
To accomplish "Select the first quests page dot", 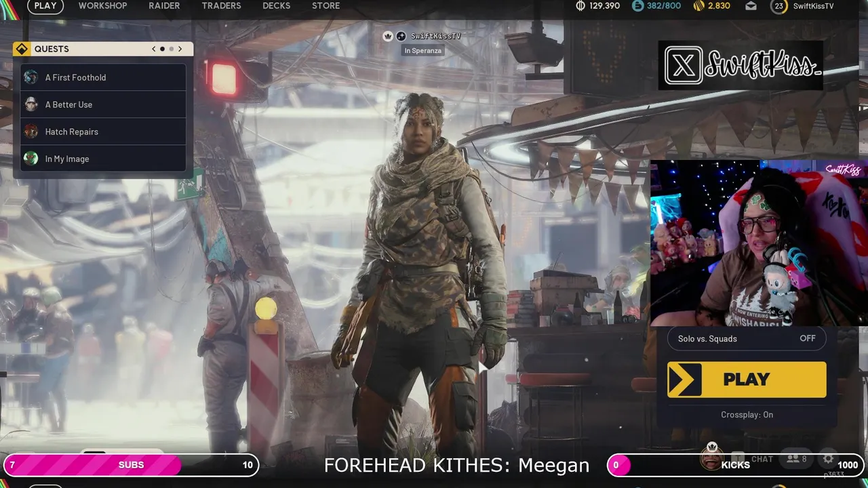I will click(x=162, y=49).
